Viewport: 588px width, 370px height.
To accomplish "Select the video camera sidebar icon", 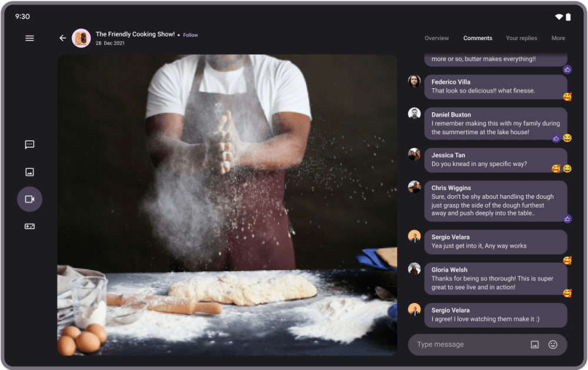I will coord(29,199).
